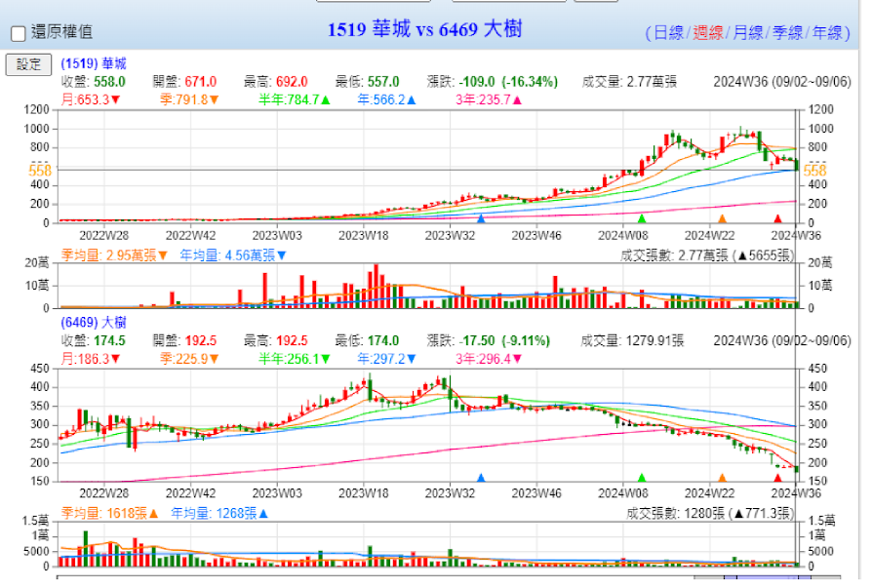Select 華城 quarterly average 季:791.8
The image size is (872, 588).
[x=189, y=100]
